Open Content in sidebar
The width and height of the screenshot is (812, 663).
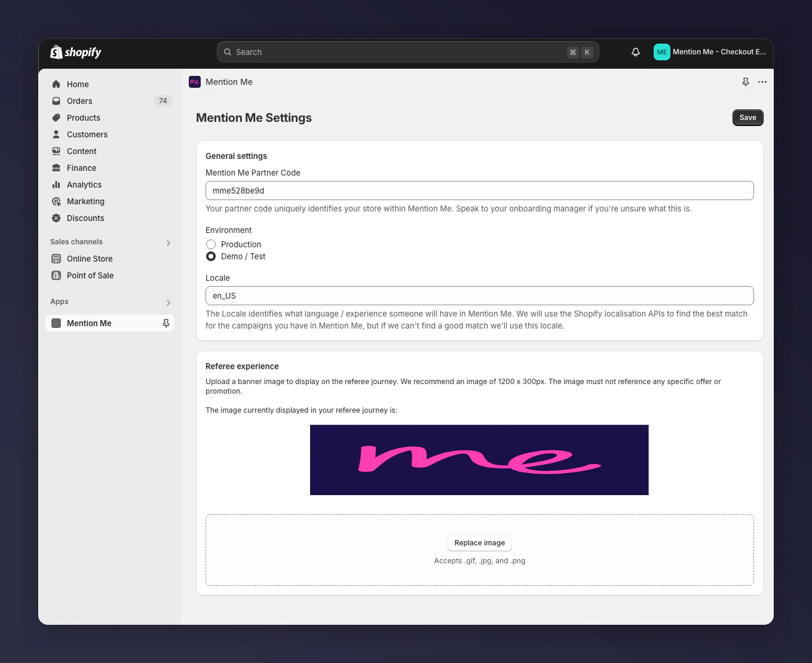click(110, 151)
